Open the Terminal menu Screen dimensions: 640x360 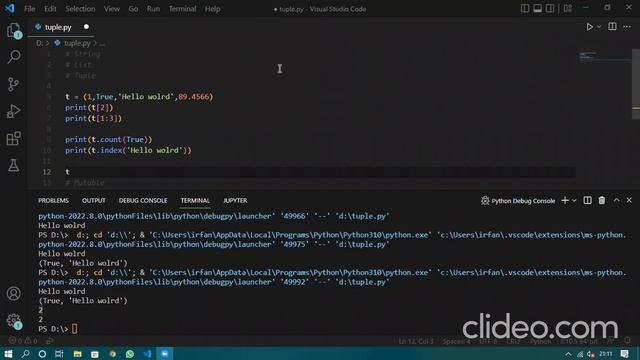[x=182, y=9]
